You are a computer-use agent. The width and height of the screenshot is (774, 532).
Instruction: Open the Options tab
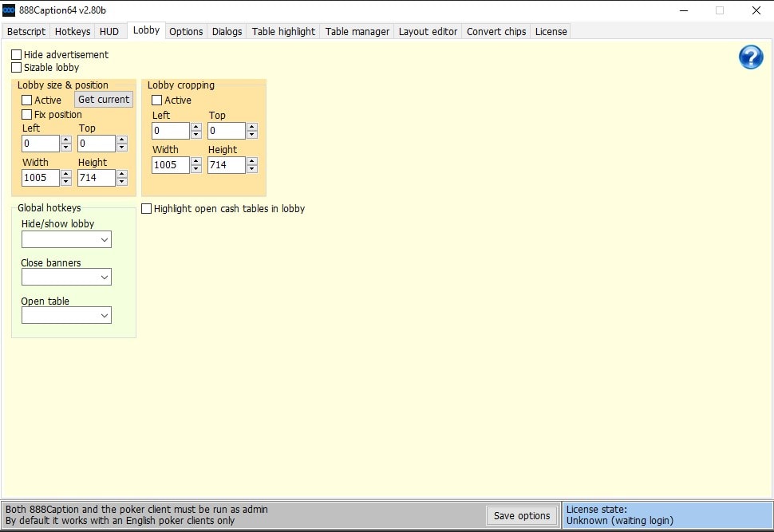186,32
